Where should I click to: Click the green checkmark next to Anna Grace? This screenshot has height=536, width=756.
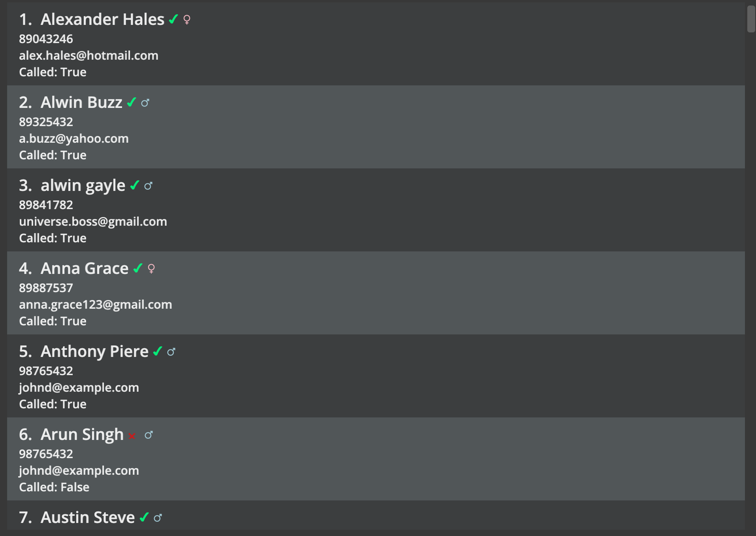(137, 268)
